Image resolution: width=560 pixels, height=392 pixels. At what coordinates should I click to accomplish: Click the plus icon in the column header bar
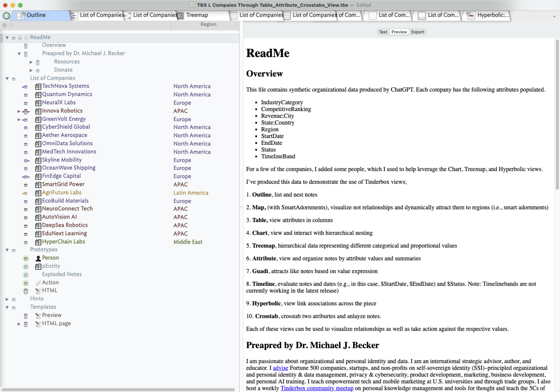point(11,25)
